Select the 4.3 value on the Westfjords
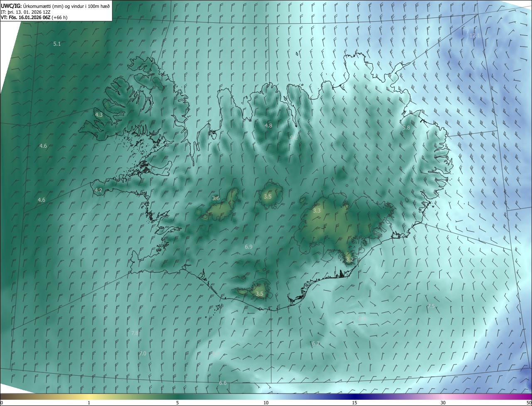This screenshot has width=532, height=406. click(99, 115)
